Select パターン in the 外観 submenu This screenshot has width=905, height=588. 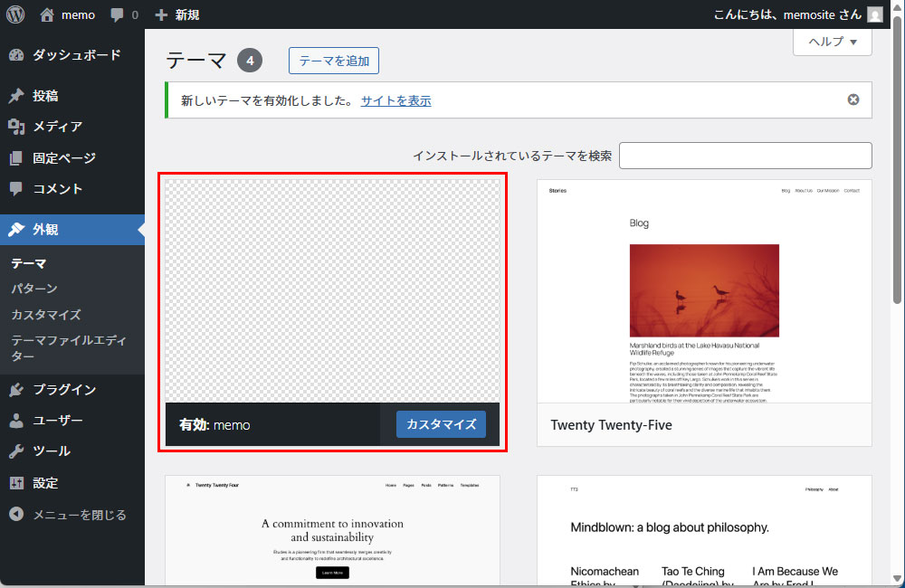[34, 289]
